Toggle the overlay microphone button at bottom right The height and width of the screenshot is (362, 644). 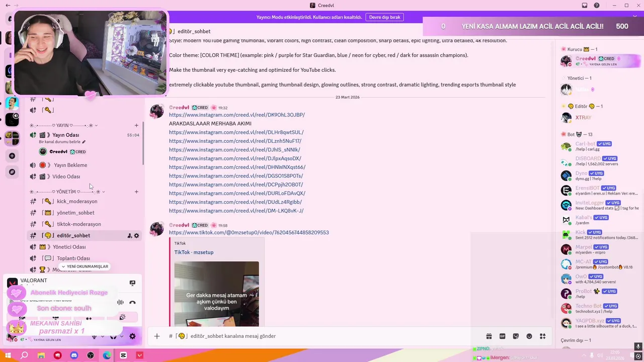point(638,346)
